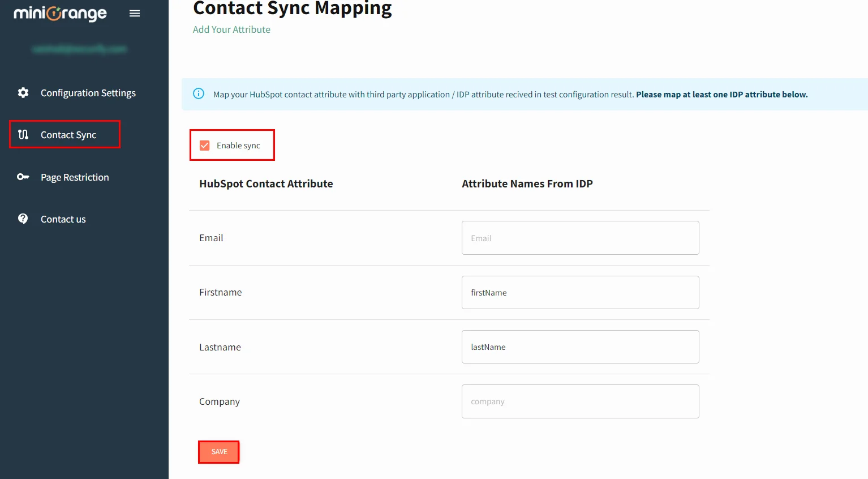Click the Lastname row label
The width and height of the screenshot is (868, 479).
tap(220, 347)
